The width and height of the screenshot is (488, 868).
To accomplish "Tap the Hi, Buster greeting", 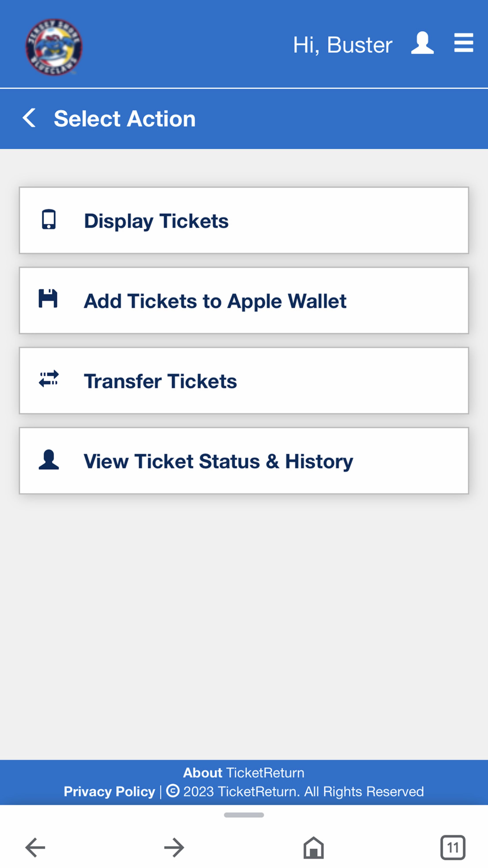I will pos(342,44).
